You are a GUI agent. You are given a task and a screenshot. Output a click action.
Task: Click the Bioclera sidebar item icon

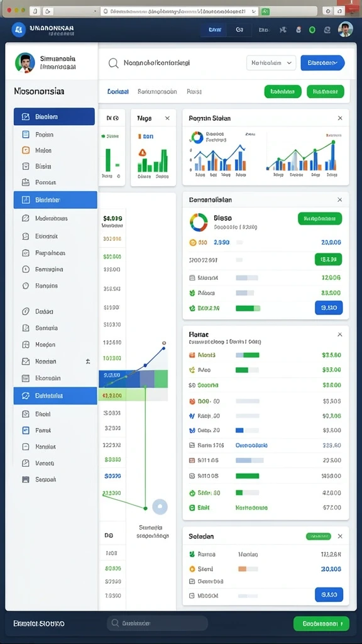(25, 116)
